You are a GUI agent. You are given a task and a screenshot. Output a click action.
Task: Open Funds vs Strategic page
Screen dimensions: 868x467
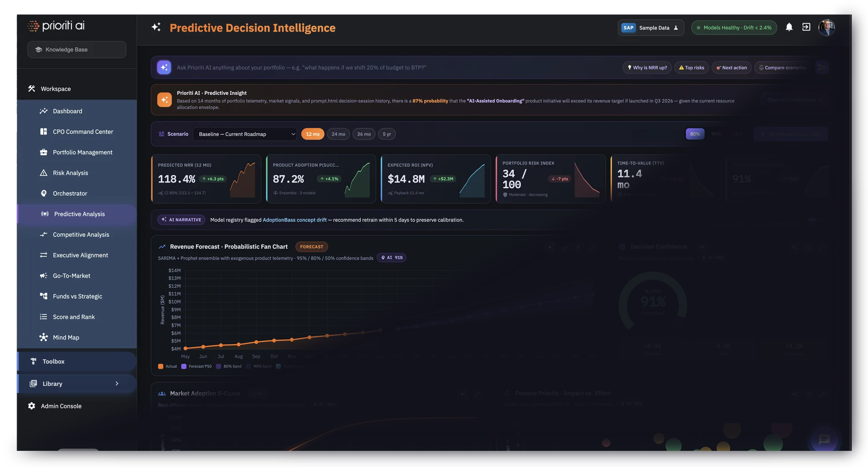point(77,296)
